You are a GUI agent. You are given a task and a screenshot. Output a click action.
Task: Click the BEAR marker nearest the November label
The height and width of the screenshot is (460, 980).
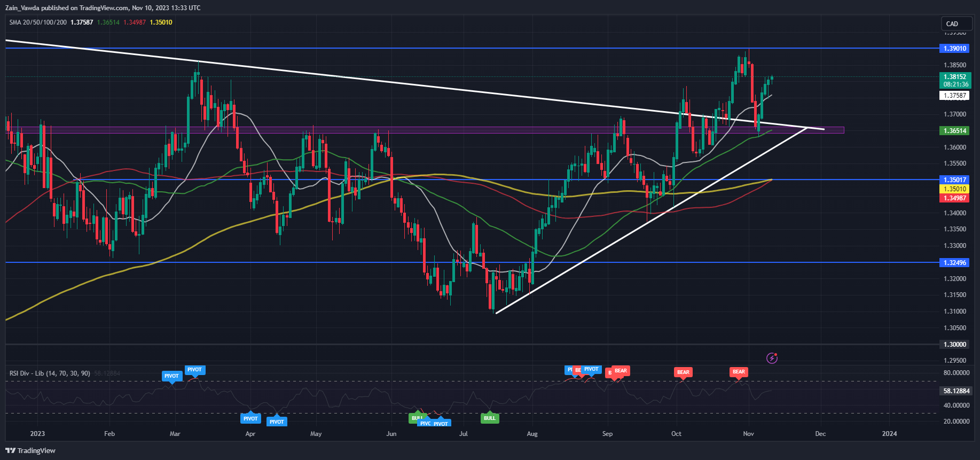739,372
